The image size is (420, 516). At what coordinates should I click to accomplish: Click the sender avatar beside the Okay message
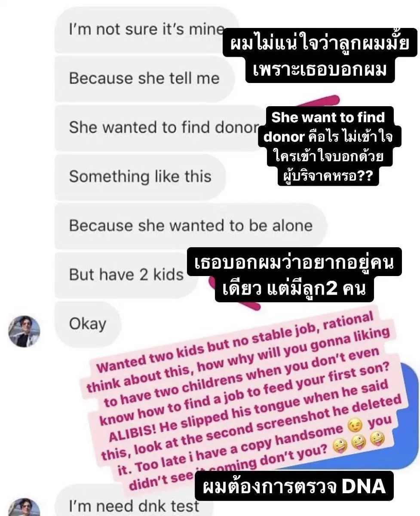point(25,332)
